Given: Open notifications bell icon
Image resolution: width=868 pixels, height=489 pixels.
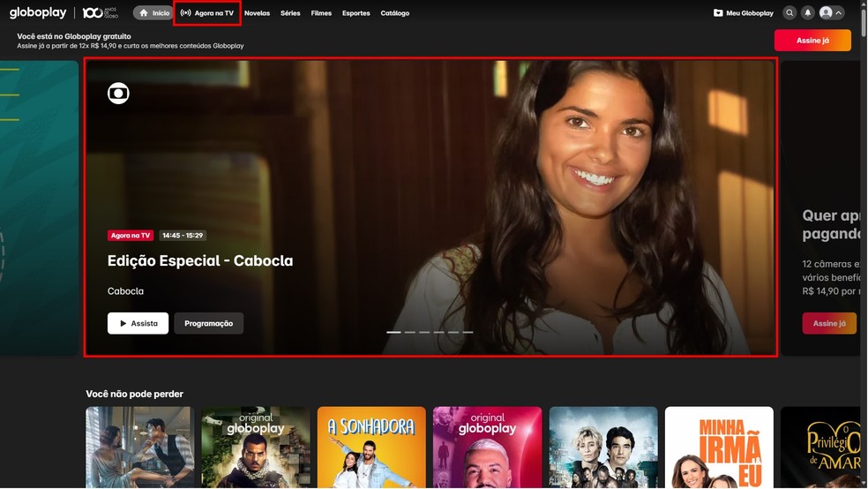Looking at the screenshot, I should point(808,12).
